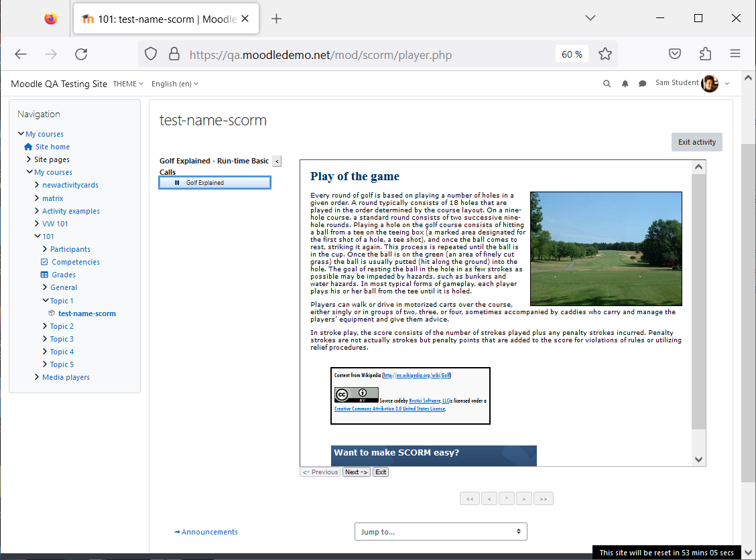Viewport: 756px width, 560px height.
Task: Open the Rustici Software, LLC link
Action: click(x=429, y=401)
